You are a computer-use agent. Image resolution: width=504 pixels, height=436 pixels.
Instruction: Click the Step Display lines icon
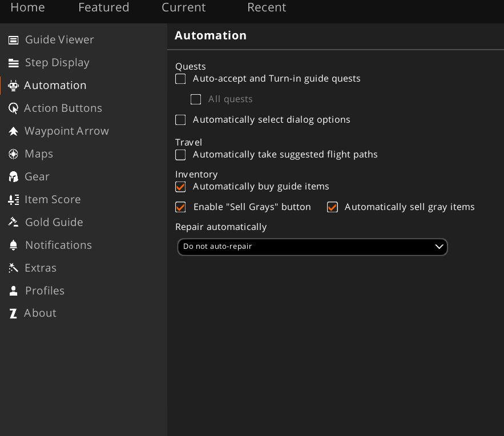tap(13, 63)
